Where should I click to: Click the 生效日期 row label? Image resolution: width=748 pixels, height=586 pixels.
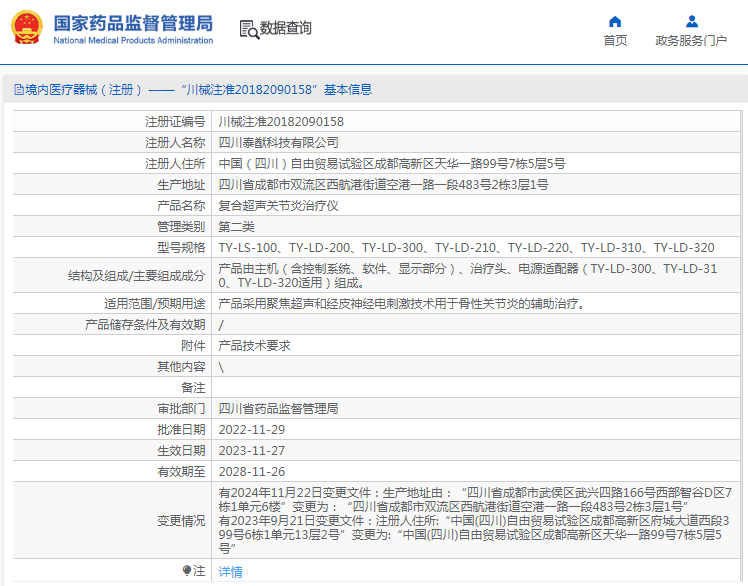(181, 450)
